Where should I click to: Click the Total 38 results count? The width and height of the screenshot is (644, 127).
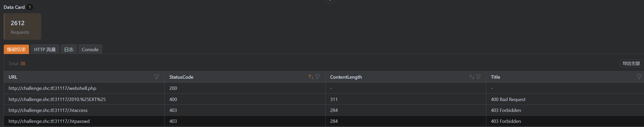[17, 64]
